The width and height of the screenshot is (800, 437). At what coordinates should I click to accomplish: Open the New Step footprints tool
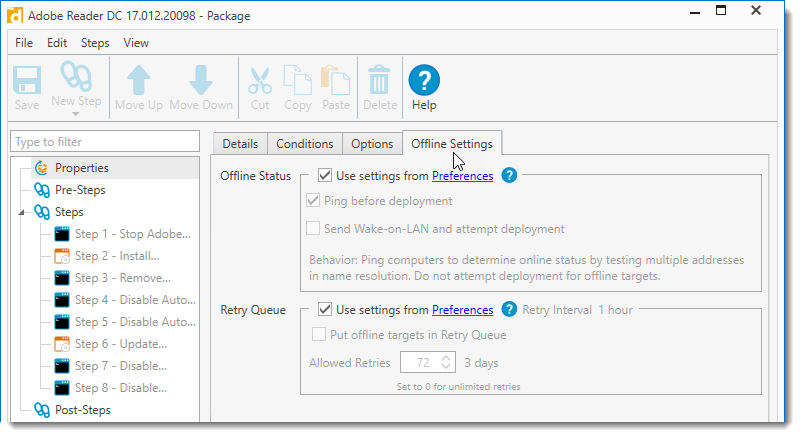(76, 80)
